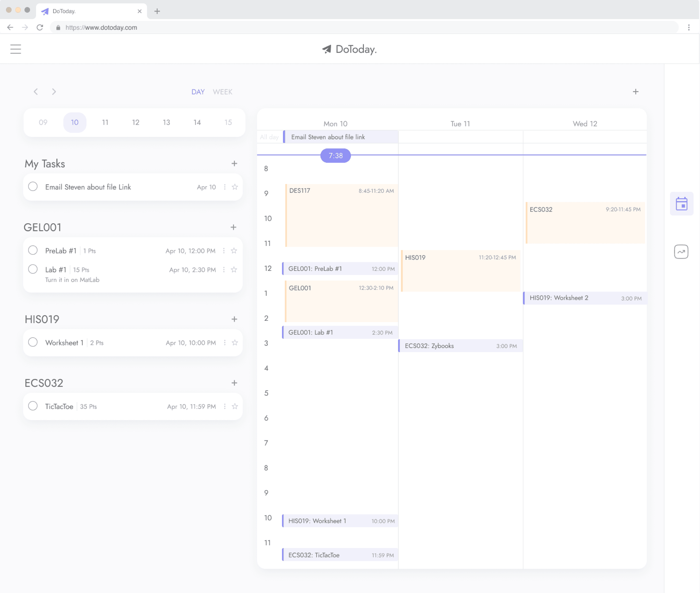Select date 09 in date strip

tap(43, 122)
